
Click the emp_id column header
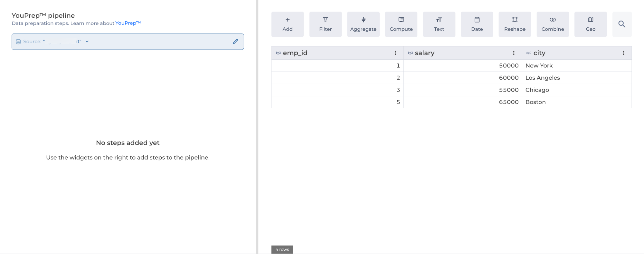(295, 53)
